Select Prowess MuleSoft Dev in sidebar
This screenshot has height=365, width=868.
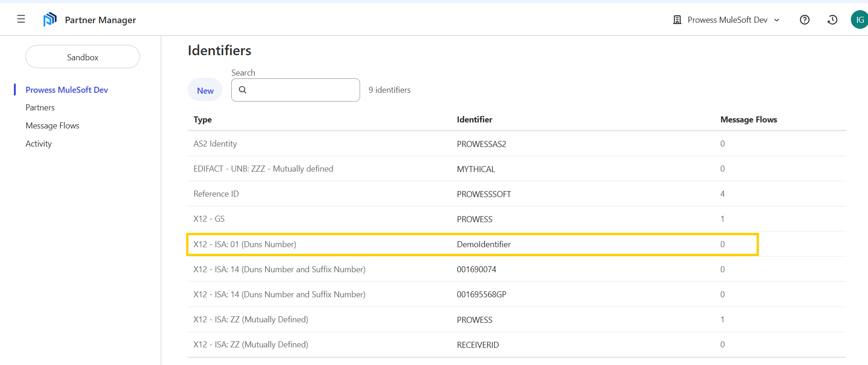click(x=67, y=90)
